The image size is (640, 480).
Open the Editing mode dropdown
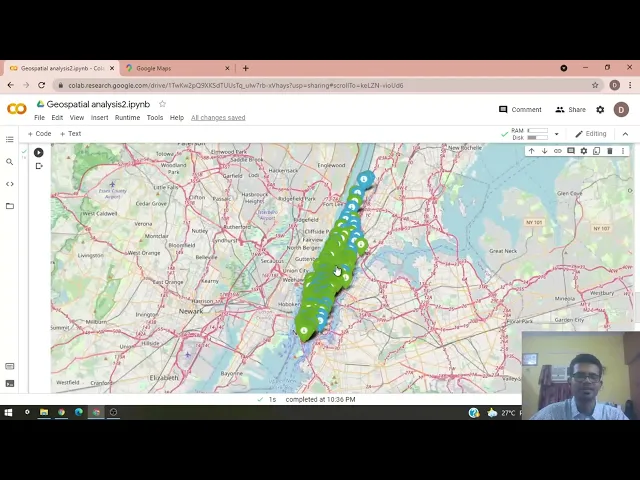pyautogui.click(x=591, y=134)
